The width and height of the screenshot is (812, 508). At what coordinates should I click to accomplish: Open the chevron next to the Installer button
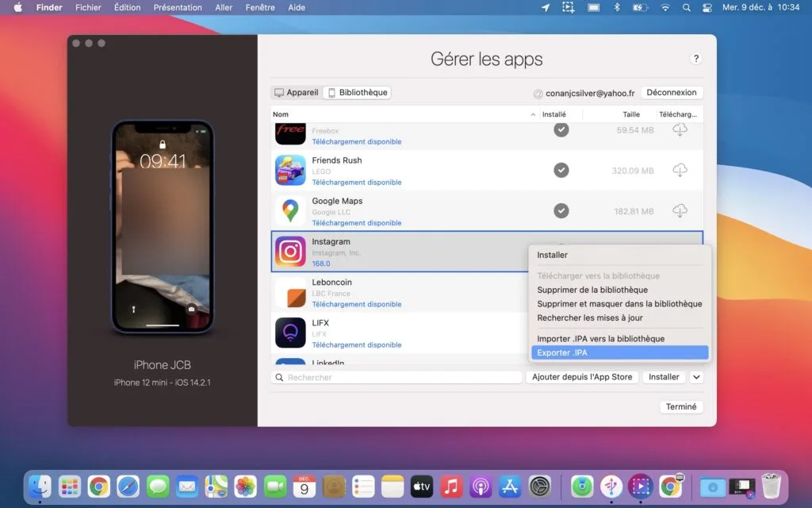[x=696, y=377]
